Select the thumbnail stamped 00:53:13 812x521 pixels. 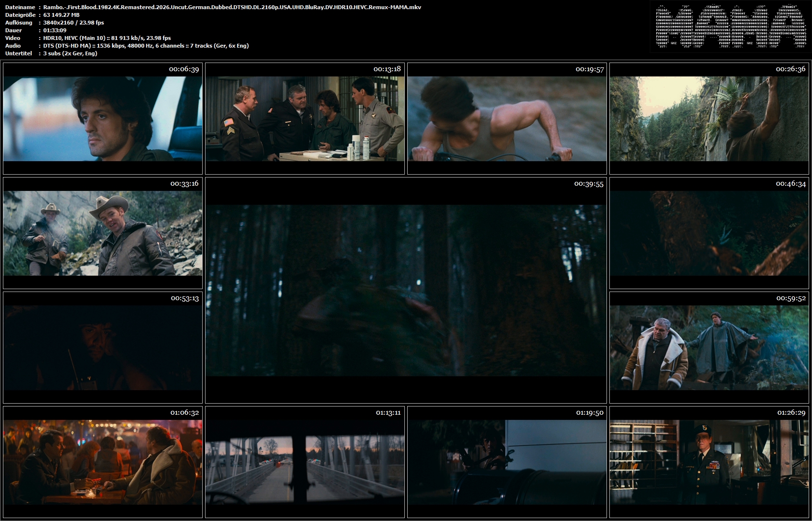click(103, 347)
